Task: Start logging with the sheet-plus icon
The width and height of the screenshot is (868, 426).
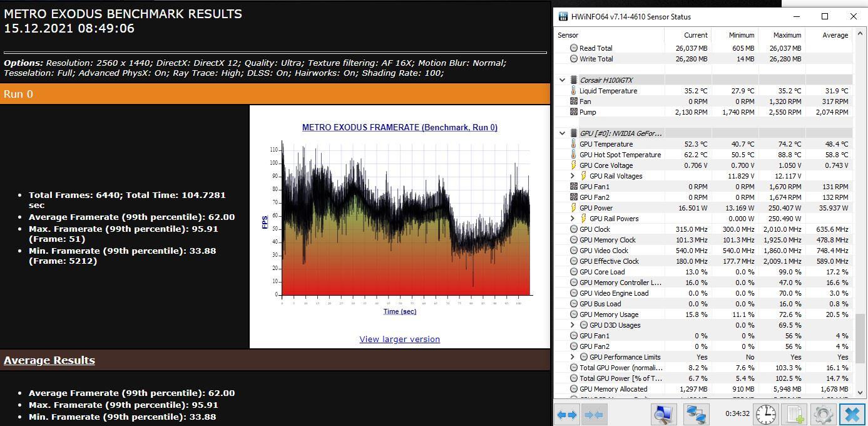Action: click(795, 414)
